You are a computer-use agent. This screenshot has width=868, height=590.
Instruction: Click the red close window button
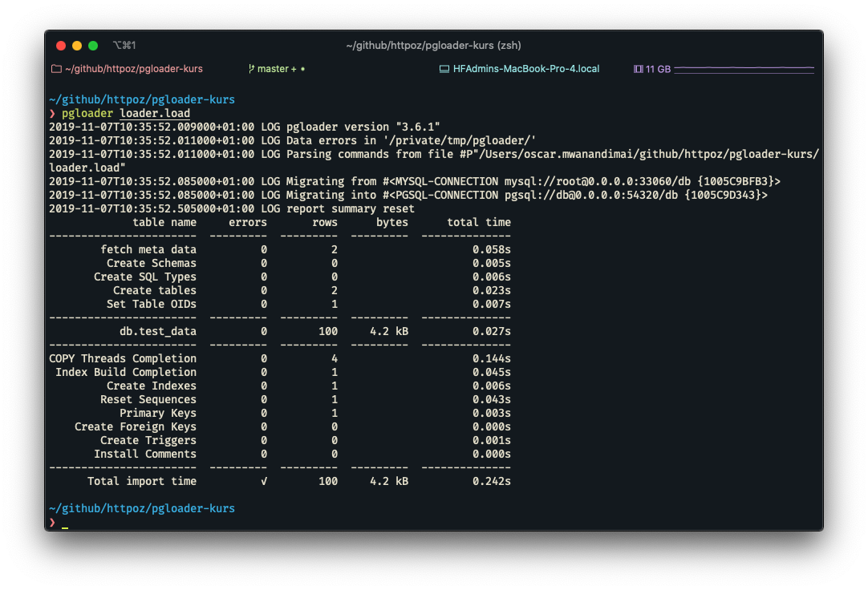61,46
